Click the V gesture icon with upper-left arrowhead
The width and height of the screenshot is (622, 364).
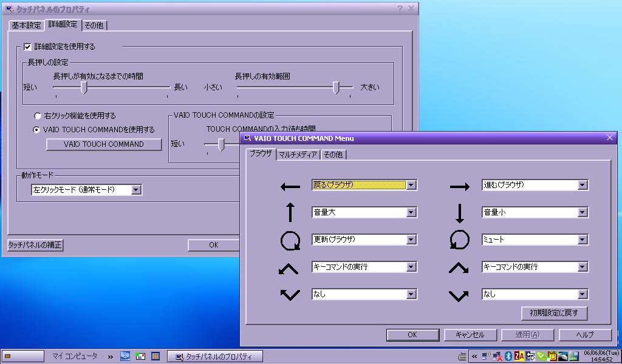[x=290, y=295]
